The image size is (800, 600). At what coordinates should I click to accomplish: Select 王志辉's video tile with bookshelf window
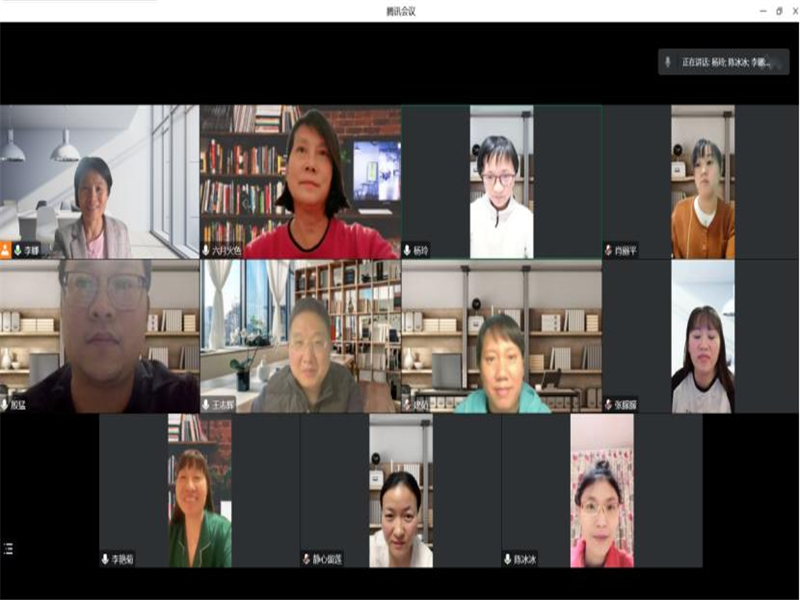point(300,335)
